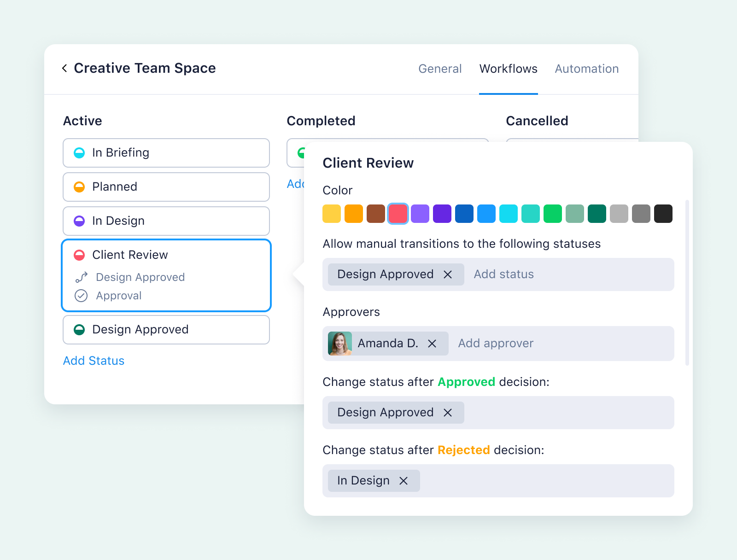This screenshot has width=737, height=560.
Task: Click the approval checkmark icon in Client Review
Action: click(81, 296)
